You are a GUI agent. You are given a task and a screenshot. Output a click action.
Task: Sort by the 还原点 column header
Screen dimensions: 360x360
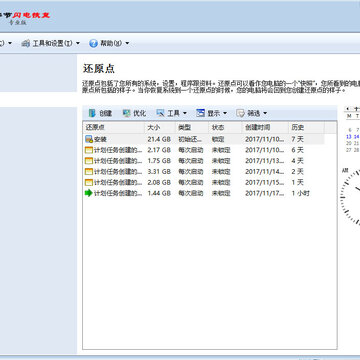(x=113, y=127)
